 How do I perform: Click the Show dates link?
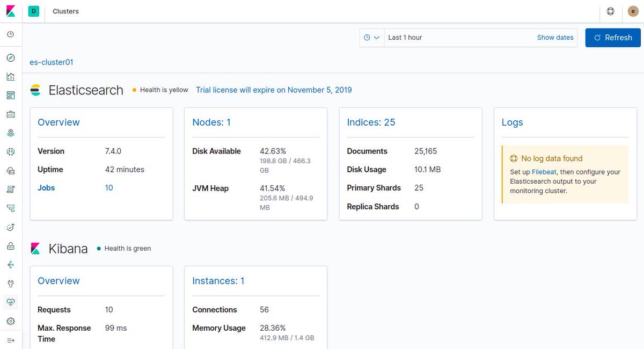555,38
